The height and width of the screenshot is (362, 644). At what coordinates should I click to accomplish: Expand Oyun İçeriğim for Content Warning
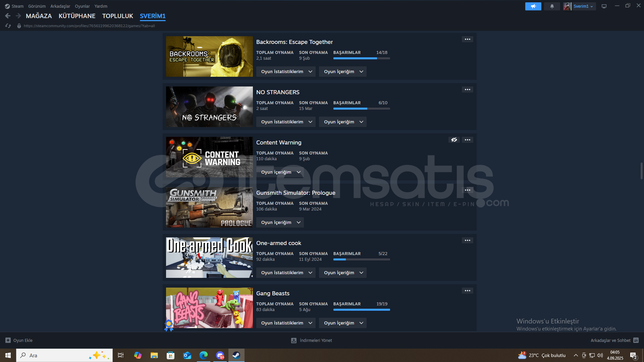point(280,172)
